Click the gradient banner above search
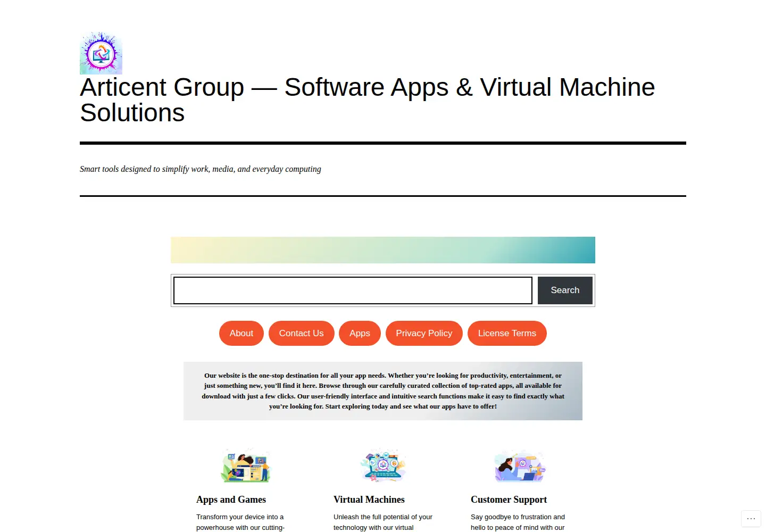This screenshot has height=532, width=766. [x=383, y=250]
